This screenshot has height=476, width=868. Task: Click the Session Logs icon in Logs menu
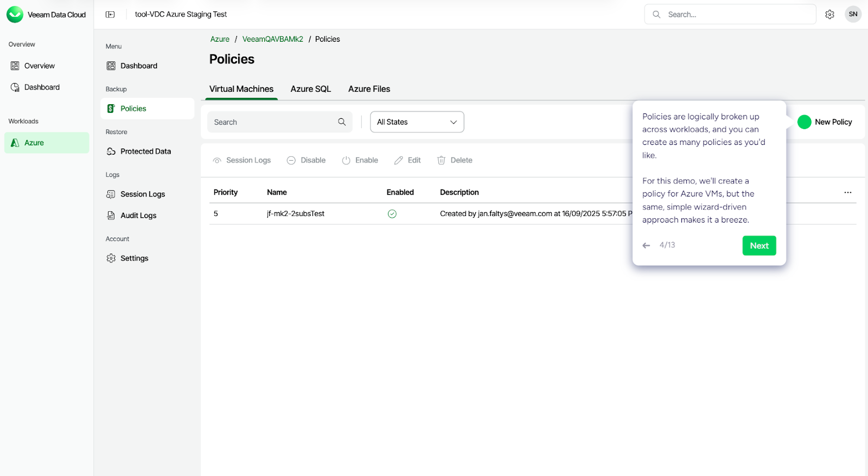pyautogui.click(x=111, y=194)
